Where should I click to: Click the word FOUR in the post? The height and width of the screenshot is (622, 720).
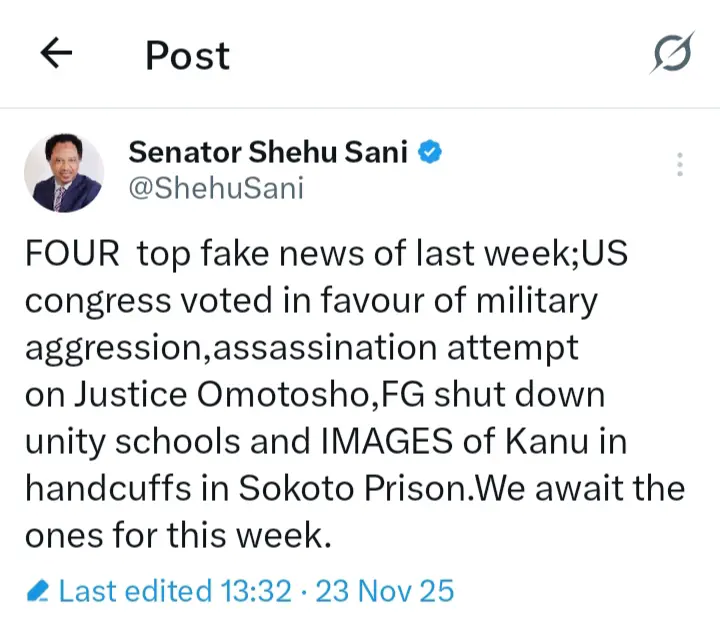tap(70, 253)
